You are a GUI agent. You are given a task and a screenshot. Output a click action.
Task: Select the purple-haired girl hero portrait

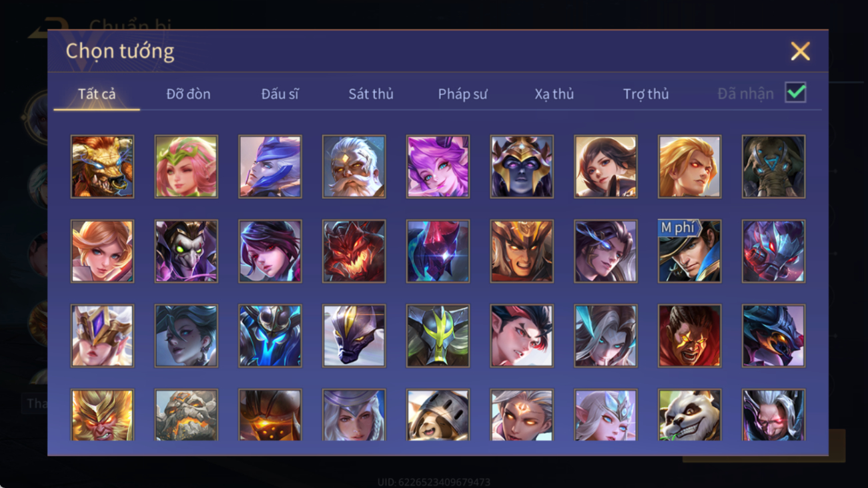(x=438, y=166)
